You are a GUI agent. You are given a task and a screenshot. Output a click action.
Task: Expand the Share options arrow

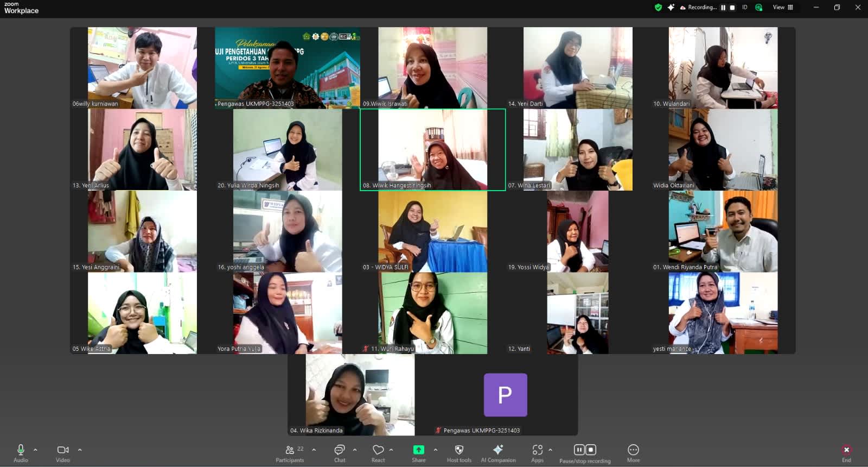coord(435,450)
